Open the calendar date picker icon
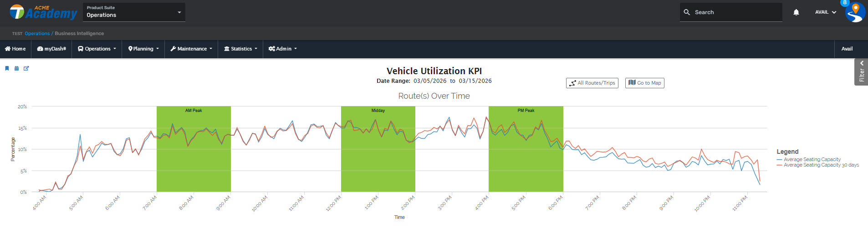This screenshot has height=233, width=868. [x=16, y=68]
